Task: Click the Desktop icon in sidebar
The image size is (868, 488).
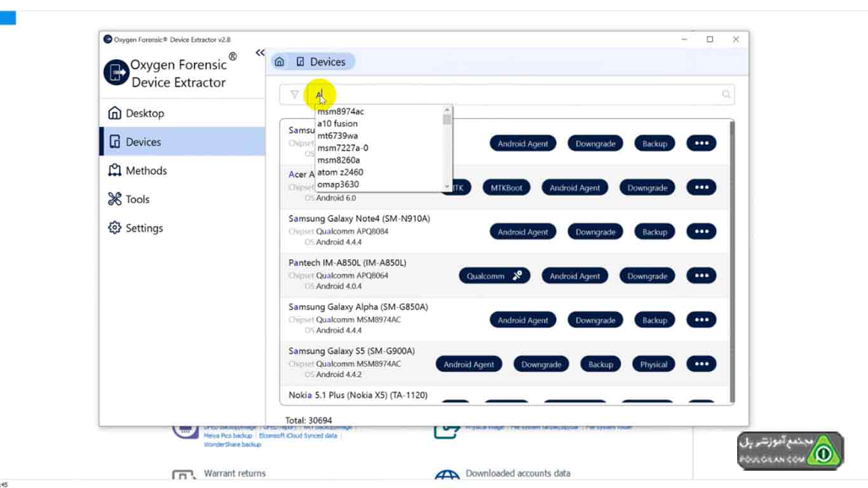Action: coord(114,113)
